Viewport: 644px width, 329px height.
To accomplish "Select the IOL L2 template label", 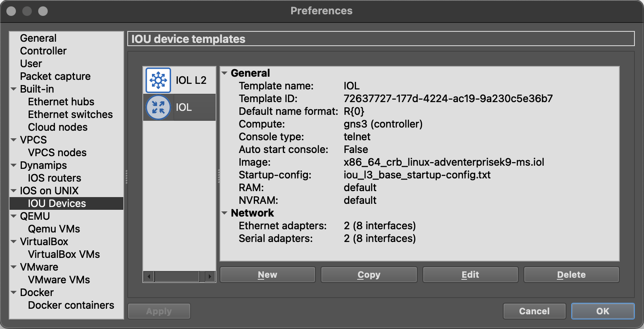I will coord(191,80).
